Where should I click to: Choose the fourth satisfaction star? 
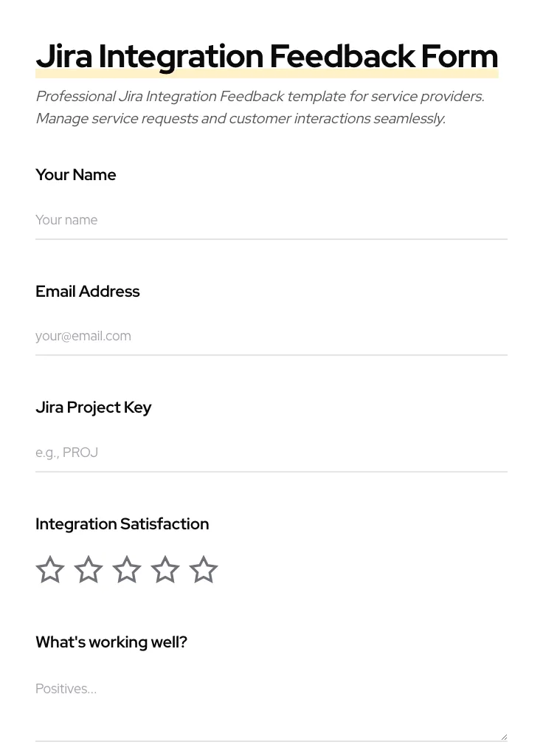(165, 569)
